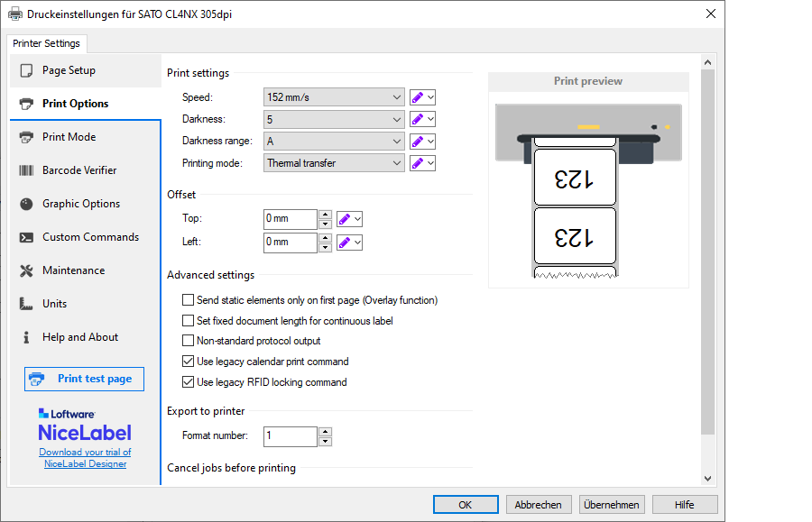The width and height of the screenshot is (812, 522).
Task: Click the pencil icon next to Left offset
Action: point(345,243)
